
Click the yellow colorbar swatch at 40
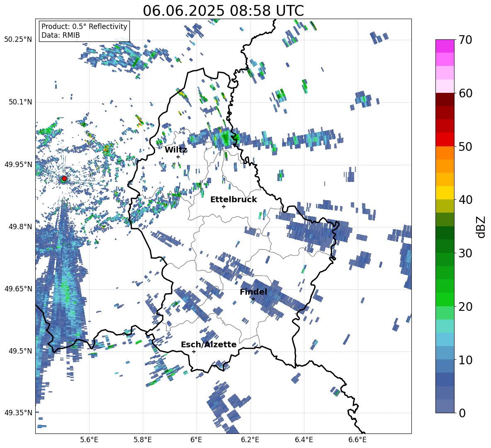pos(445,193)
